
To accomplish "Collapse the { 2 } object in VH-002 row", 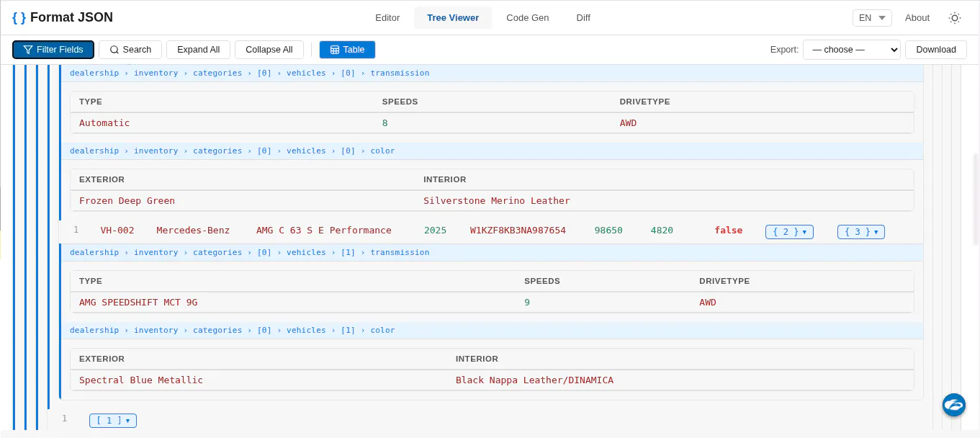I will coord(789,232).
